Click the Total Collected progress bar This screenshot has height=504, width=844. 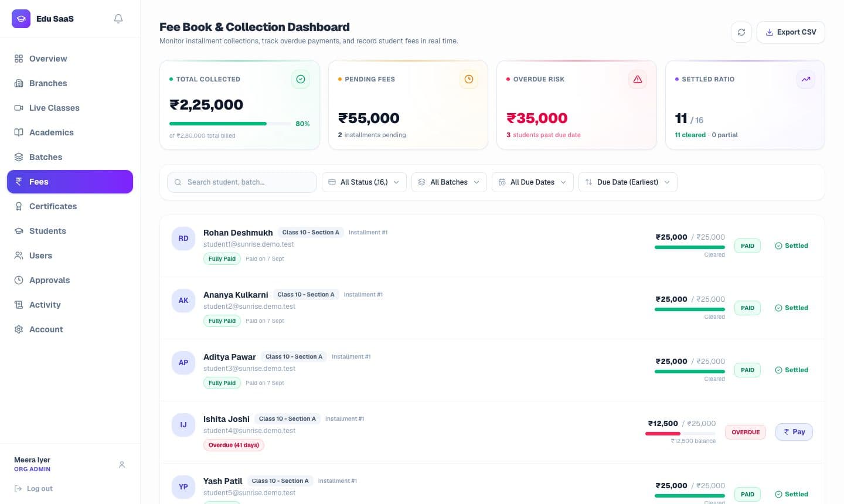[230, 124]
